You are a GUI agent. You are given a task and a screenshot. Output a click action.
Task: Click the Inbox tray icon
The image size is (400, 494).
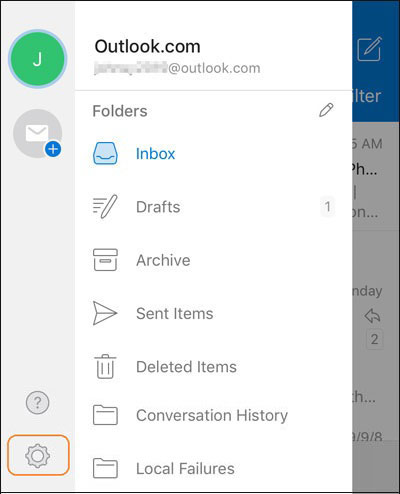pos(105,153)
